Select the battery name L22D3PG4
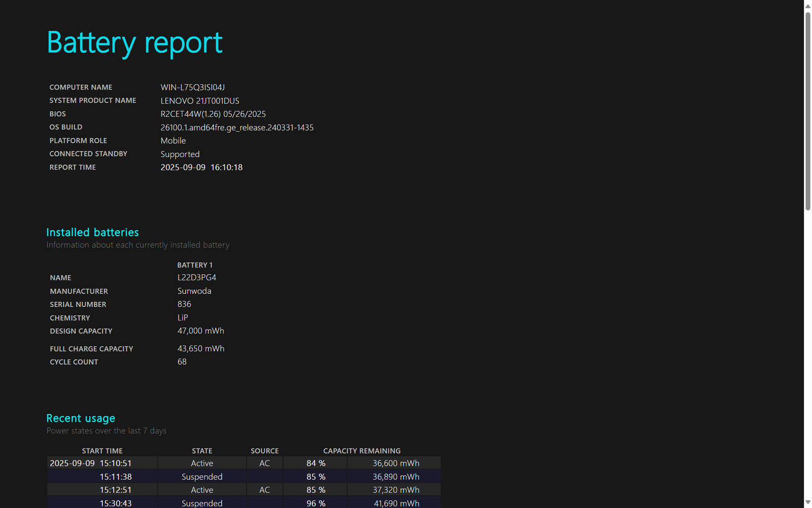812x508 pixels. 196,277
